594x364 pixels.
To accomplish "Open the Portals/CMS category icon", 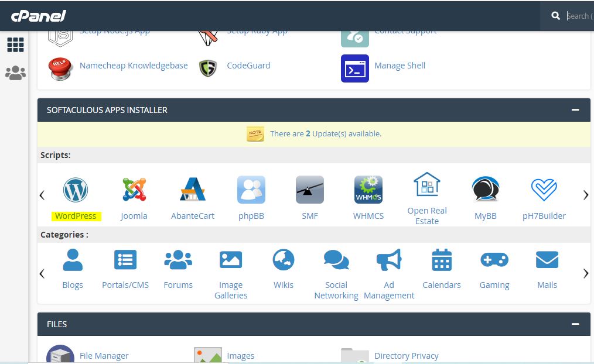I will 125,260.
